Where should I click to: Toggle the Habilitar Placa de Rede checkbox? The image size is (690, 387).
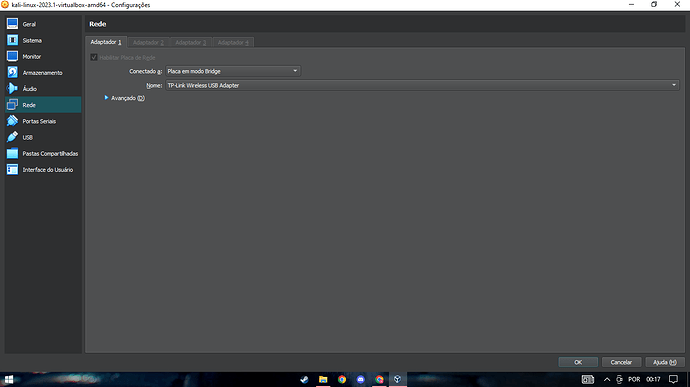tap(94, 57)
